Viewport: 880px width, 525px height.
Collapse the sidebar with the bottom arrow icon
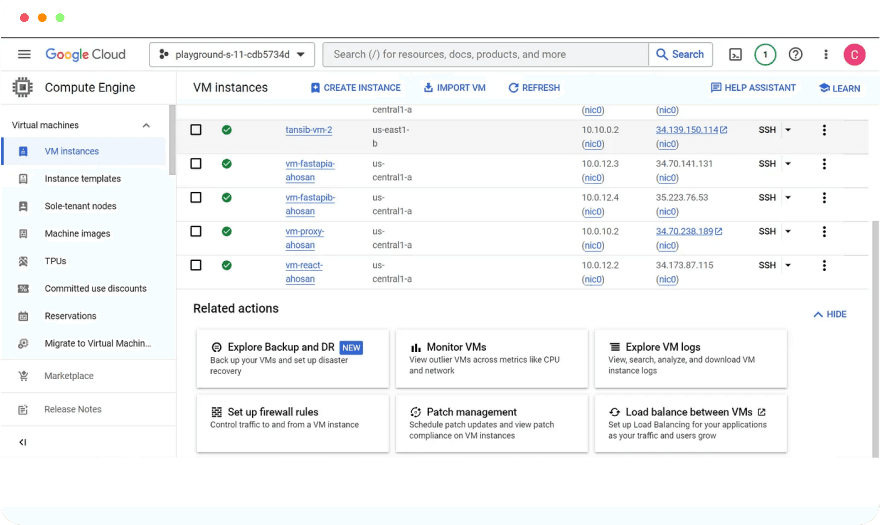23,442
